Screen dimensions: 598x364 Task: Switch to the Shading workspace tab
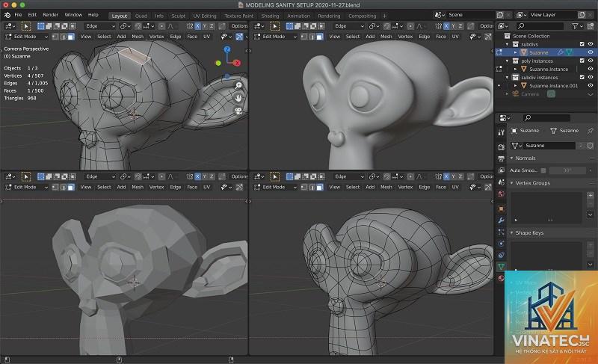pos(270,16)
